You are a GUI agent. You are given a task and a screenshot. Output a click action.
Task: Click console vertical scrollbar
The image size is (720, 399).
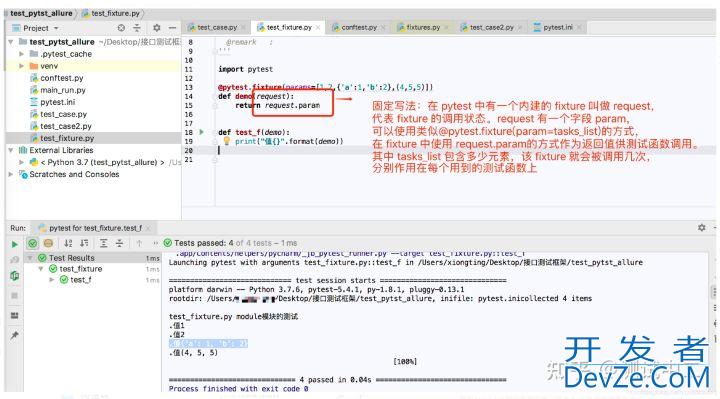point(714,292)
